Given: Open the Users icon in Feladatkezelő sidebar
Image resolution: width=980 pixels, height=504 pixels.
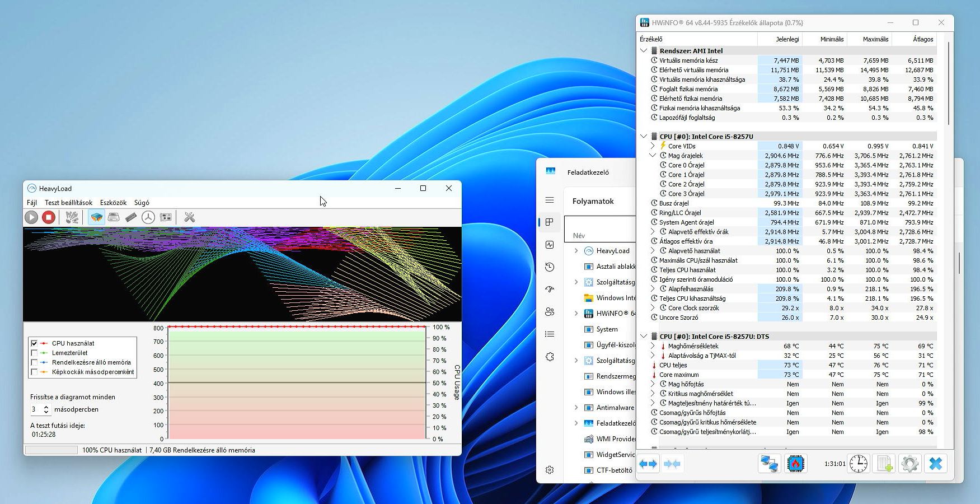Looking at the screenshot, I should pos(549,312).
